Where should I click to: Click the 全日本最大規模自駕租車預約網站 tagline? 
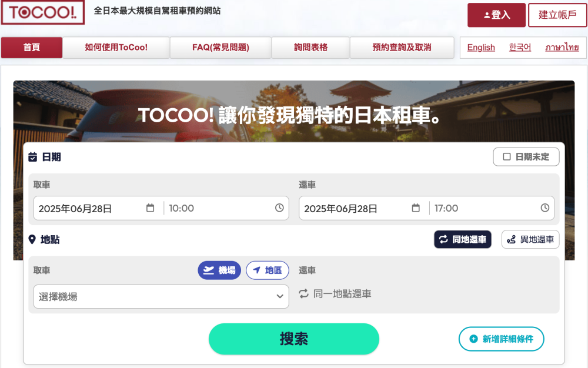tap(157, 11)
